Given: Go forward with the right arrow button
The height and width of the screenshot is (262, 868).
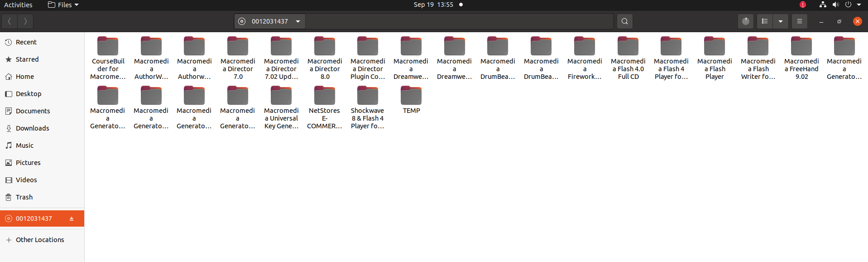Looking at the screenshot, I should [25, 21].
